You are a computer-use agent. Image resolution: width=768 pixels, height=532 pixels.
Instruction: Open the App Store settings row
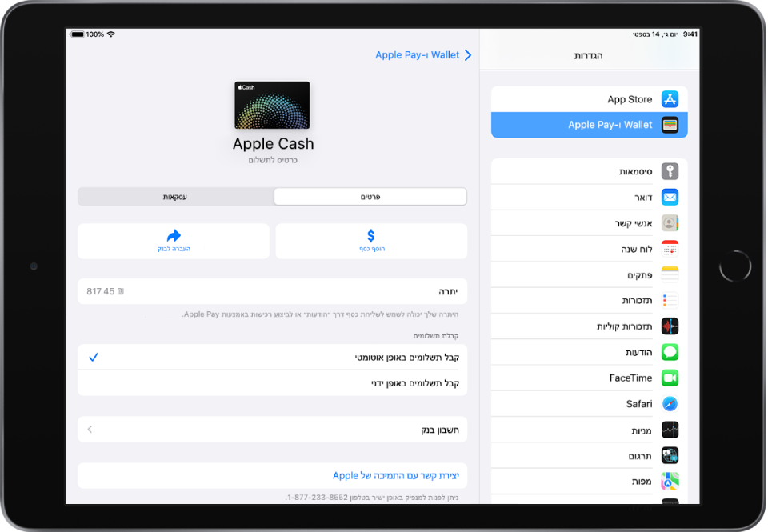click(590, 99)
